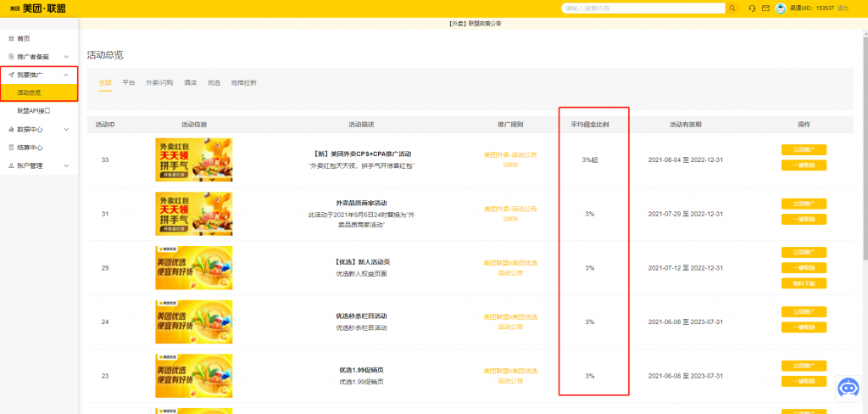868x414 pixels.
Task: Click the 优选秒杀栏目活动 title
Action: click(x=361, y=316)
